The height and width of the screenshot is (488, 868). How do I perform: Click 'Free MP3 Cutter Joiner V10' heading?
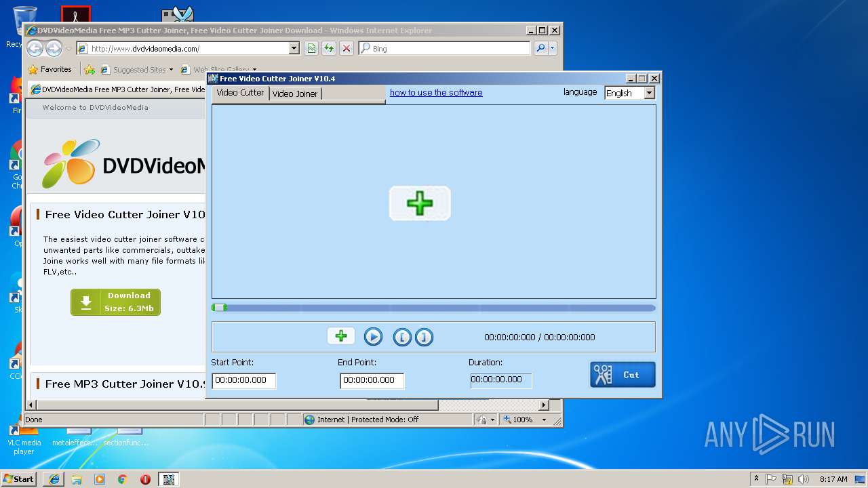coord(125,384)
